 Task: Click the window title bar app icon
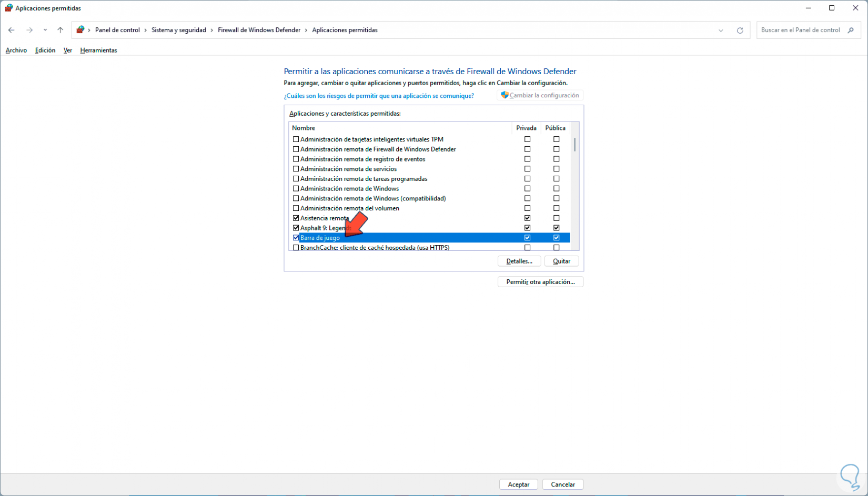(x=9, y=8)
